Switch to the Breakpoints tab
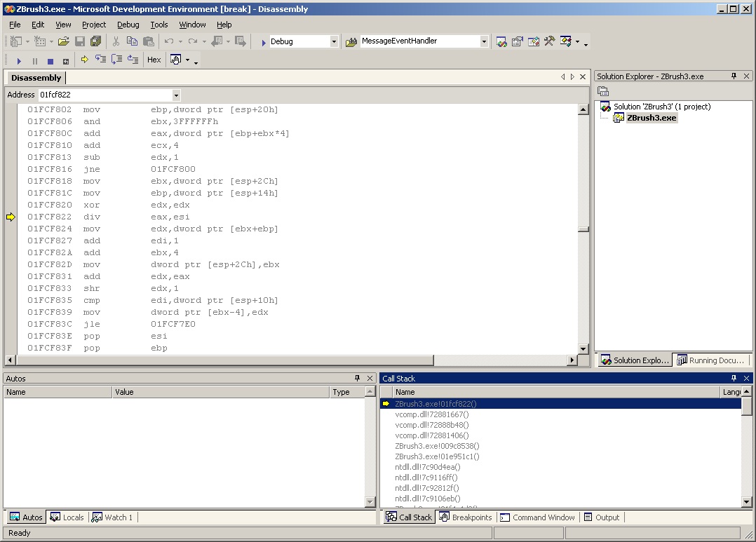 pyautogui.click(x=466, y=517)
